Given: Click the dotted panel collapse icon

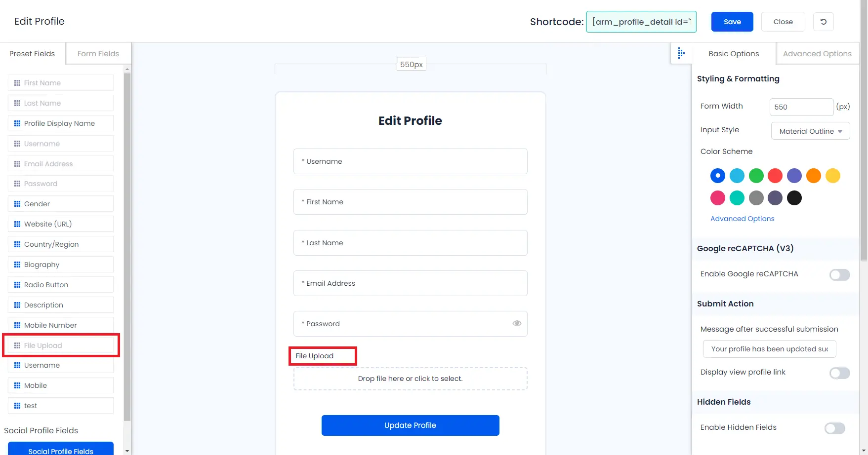Looking at the screenshot, I should tap(681, 53).
